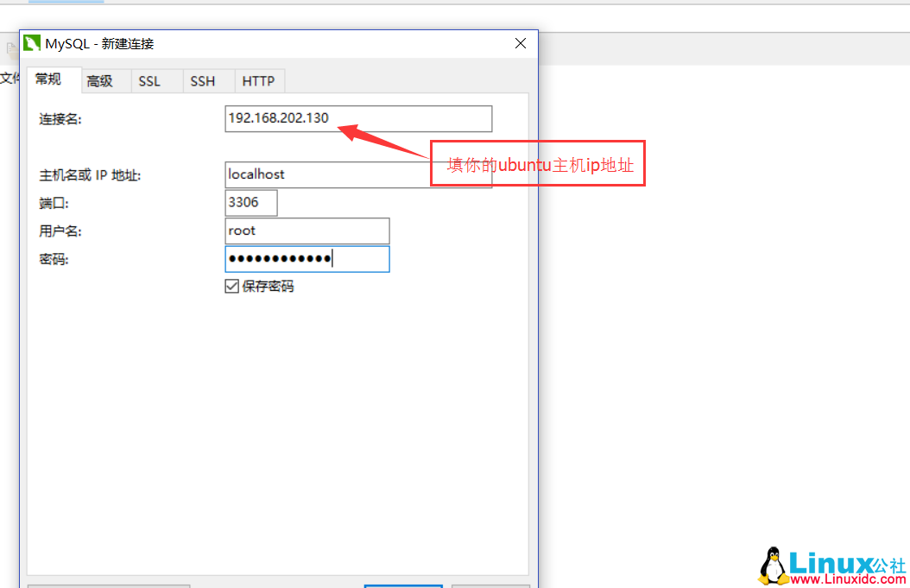Click the 用户名 field showing root
This screenshot has height=588, width=910.
click(x=307, y=231)
